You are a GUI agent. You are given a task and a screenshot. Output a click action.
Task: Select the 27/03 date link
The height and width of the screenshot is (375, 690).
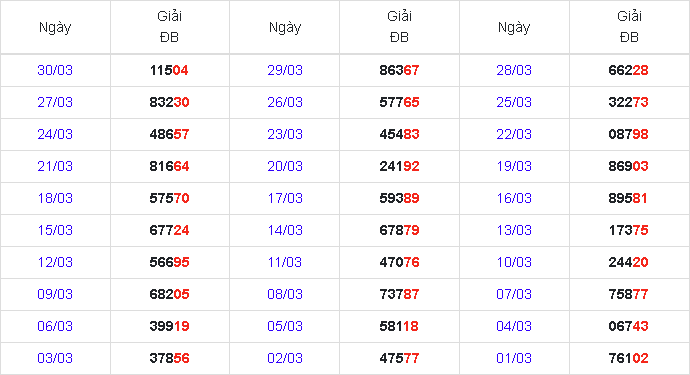55,103
